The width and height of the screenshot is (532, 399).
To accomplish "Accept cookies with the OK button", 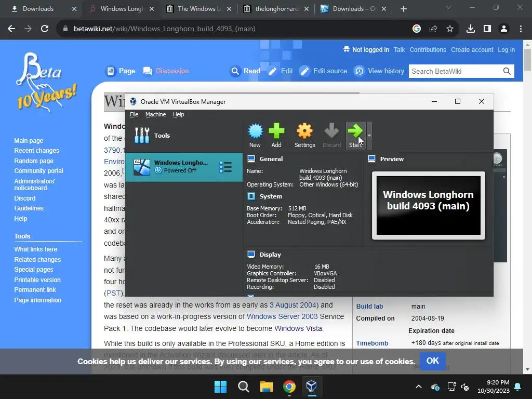I will click(433, 361).
